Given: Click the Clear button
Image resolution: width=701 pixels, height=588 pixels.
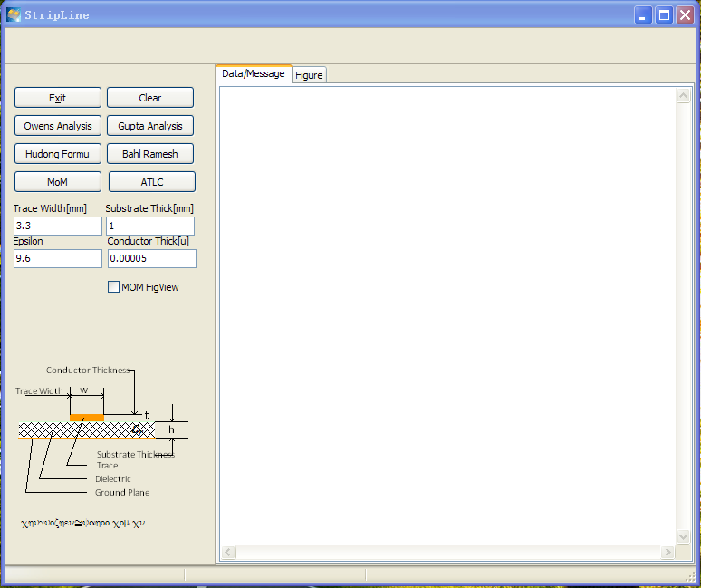Looking at the screenshot, I should tap(150, 98).
